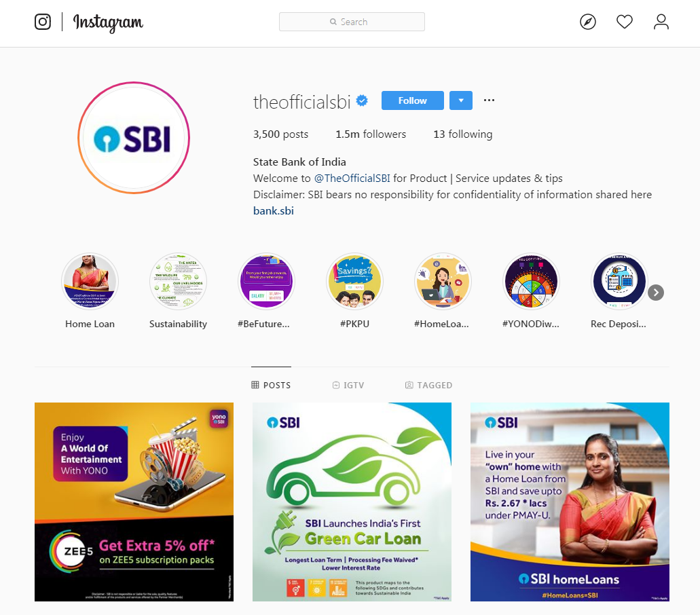Select the POSTS tab
The width and height of the screenshot is (700, 615).
pos(271,385)
